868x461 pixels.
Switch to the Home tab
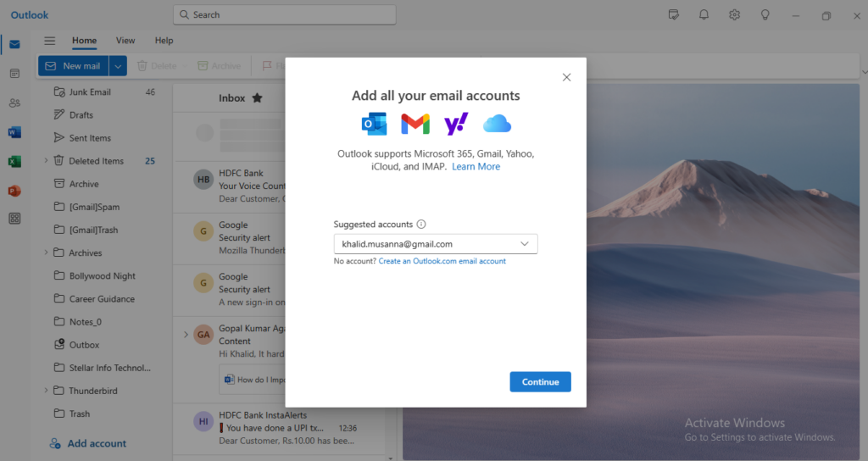[x=84, y=41]
